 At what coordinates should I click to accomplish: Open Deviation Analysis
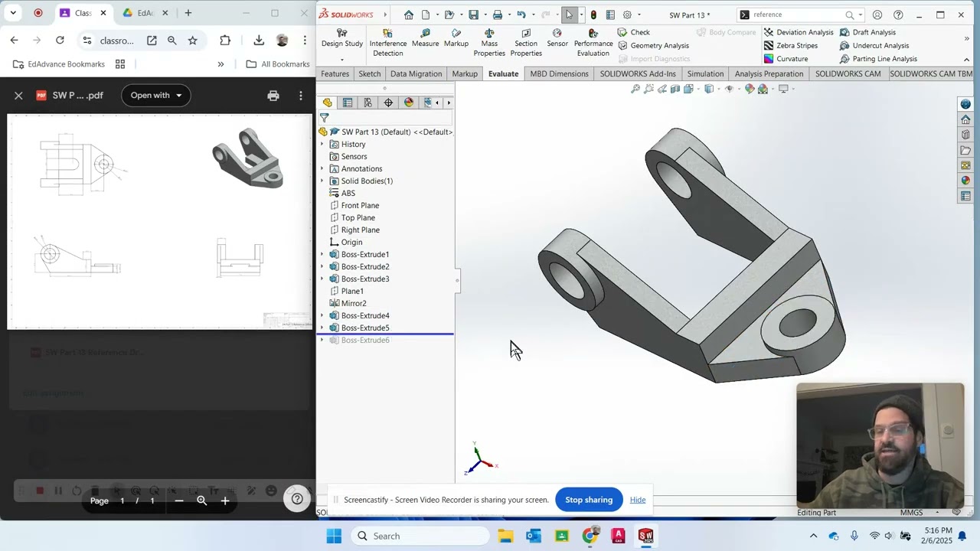tap(799, 32)
